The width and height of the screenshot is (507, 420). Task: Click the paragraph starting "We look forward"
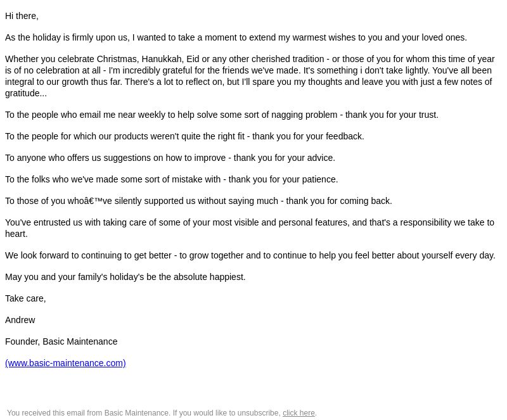pyautogui.click(x=250, y=255)
